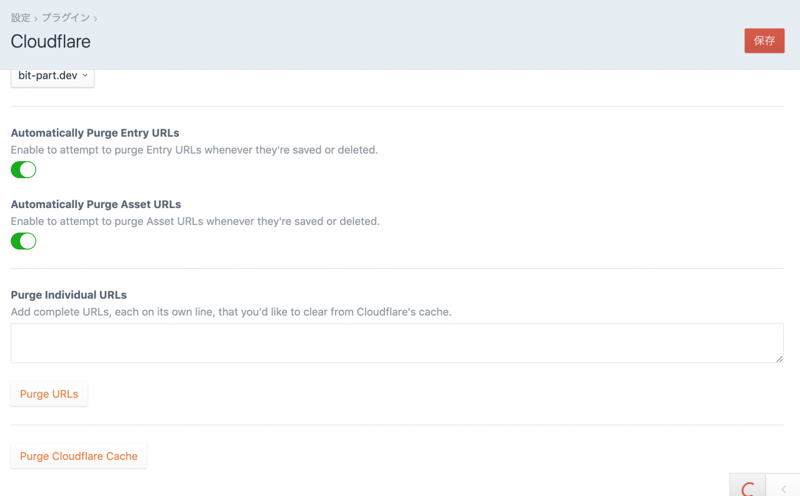Click the Purge URLs button
This screenshot has width=800, height=496.
(49, 394)
